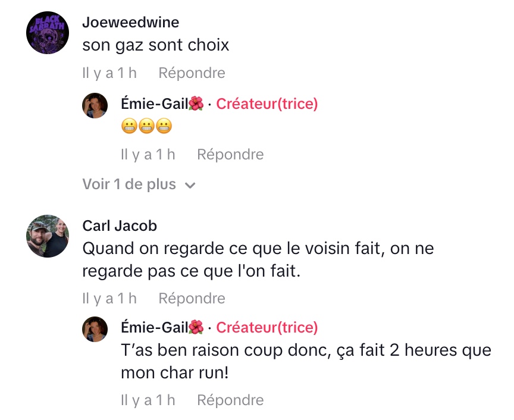This screenshot has width=514, height=420.
Task: Click the Créateur(trice) badge on the emoji reply
Action: [x=267, y=104]
